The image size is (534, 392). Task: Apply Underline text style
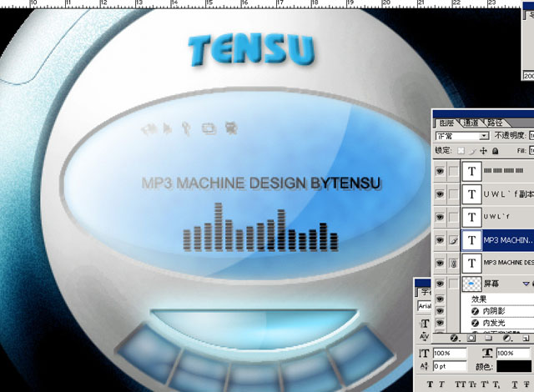point(515,384)
